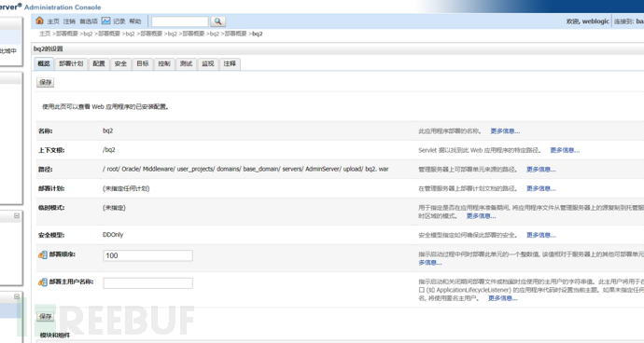Screen dimensions: 644x343
Task: Click the 主页 toolbar link
Action: (53, 21)
